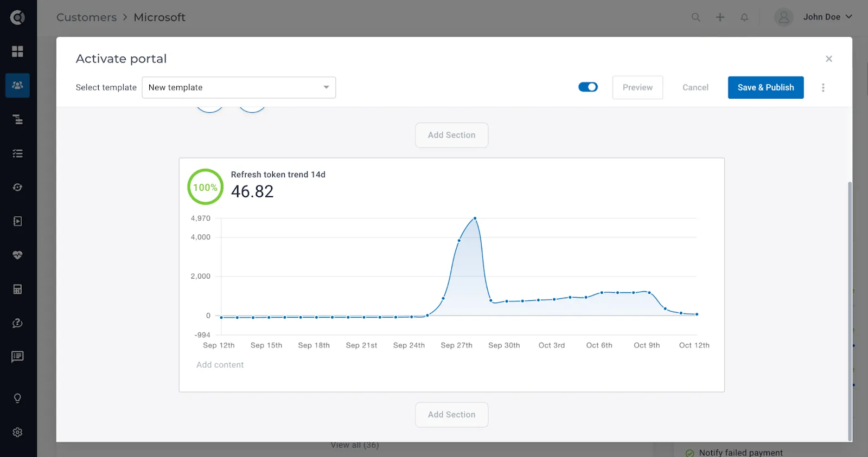This screenshot has height=457, width=868.
Task: Open the dashboard grid icon in sidebar
Action: coord(17,52)
